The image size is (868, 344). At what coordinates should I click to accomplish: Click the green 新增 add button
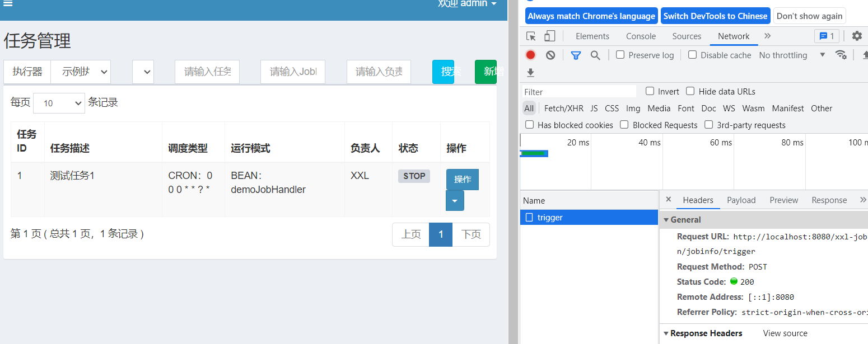point(486,72)
